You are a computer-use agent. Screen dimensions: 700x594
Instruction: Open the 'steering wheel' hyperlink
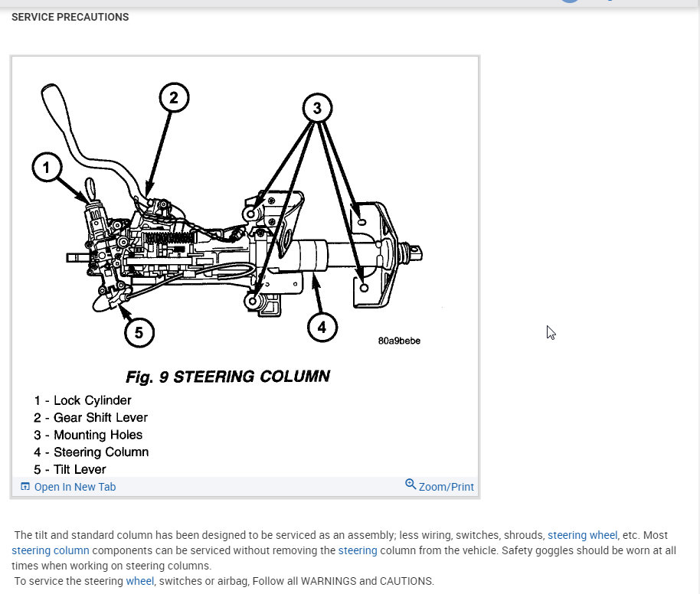[583, 535]
